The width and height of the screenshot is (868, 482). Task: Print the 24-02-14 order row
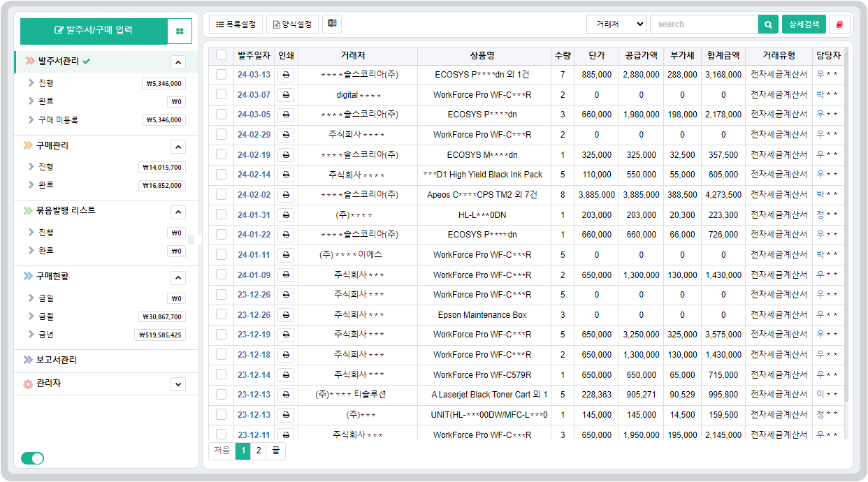(286, 175)
